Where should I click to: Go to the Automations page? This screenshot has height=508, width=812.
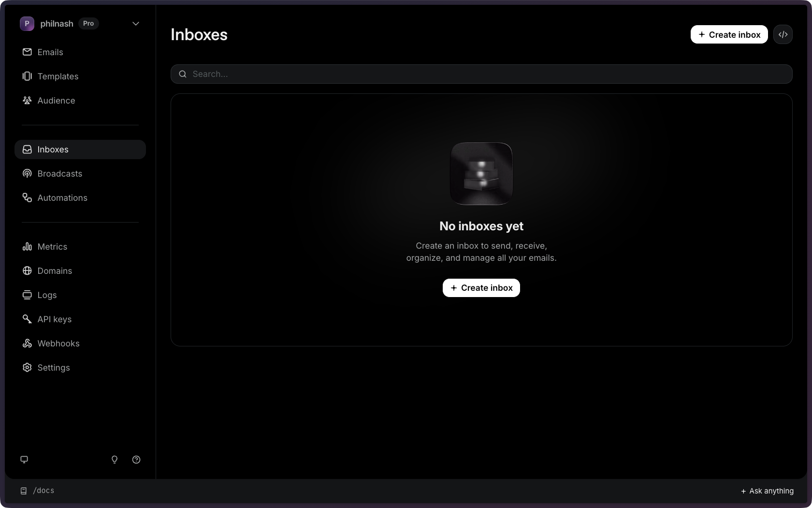coord(80,198)
